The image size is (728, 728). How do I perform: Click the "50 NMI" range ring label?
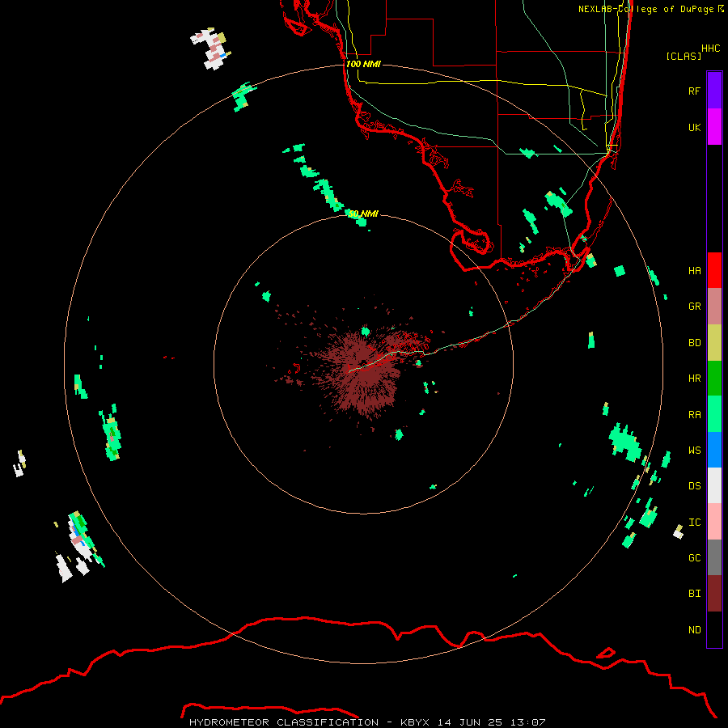coord(363,214)
